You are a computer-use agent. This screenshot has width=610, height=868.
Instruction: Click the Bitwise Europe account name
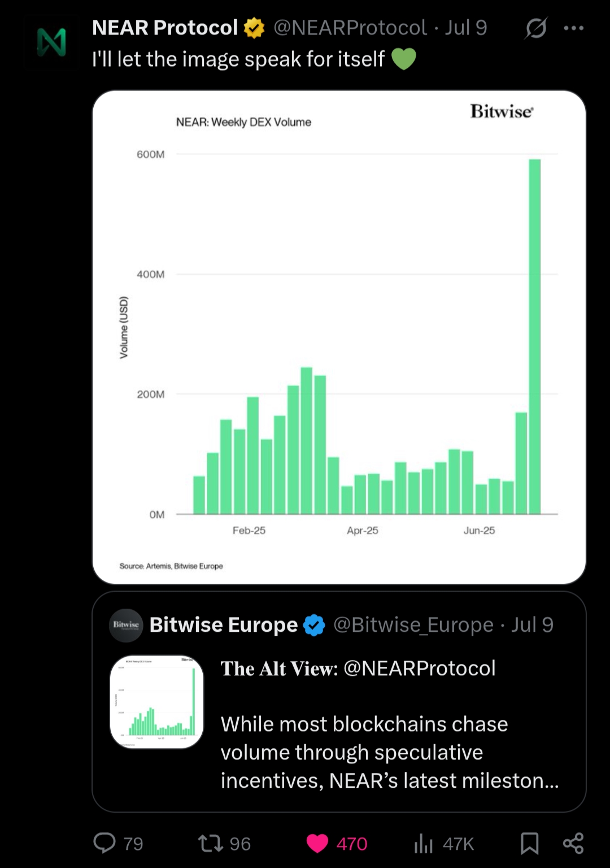(223, 625)
